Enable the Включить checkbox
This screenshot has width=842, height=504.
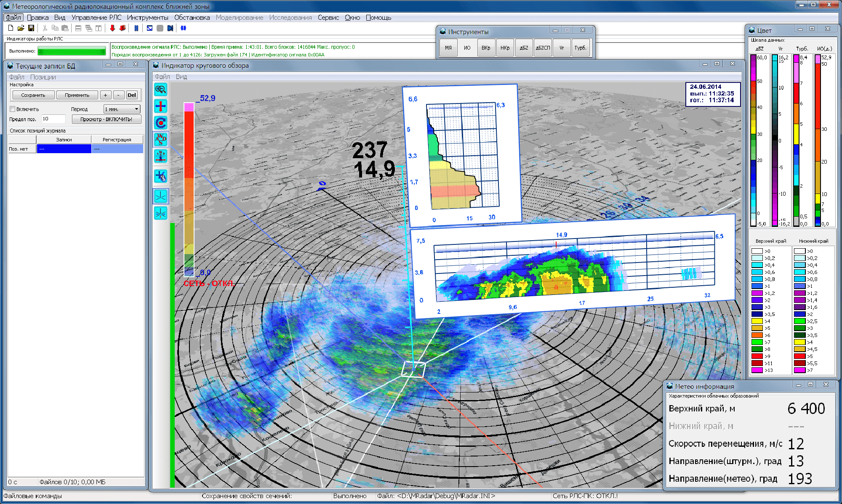tap(13, 109)
